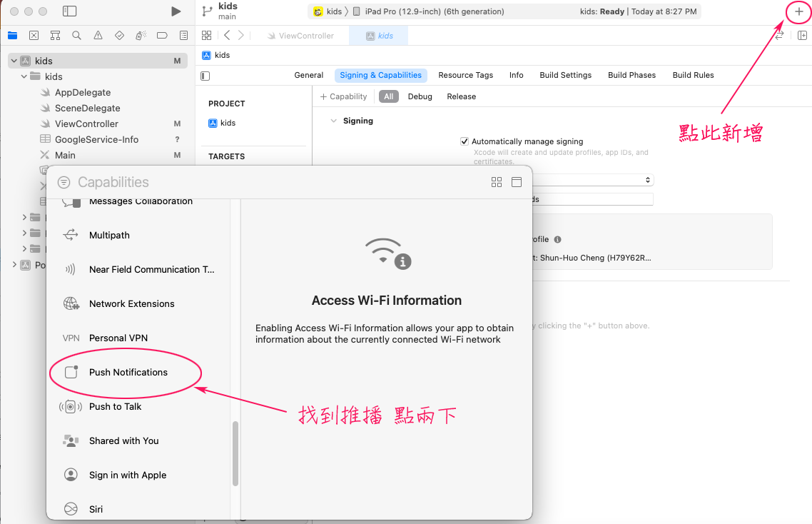
Task: Toggle the Capabilities detail pane view
Action: tap(517, 182)
